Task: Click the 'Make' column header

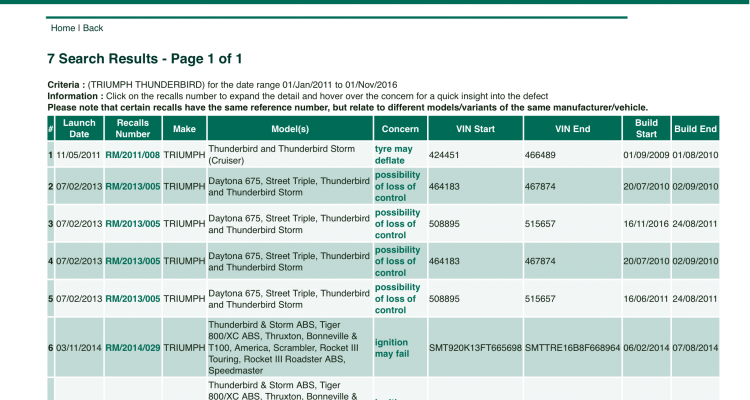Action: pos(184,128)
